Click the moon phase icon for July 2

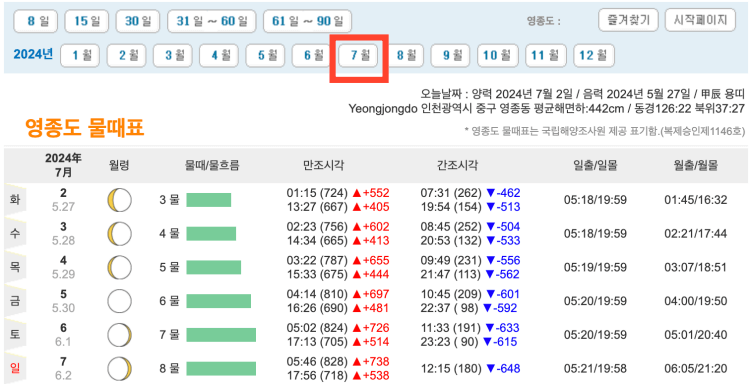tap(119, 200)
